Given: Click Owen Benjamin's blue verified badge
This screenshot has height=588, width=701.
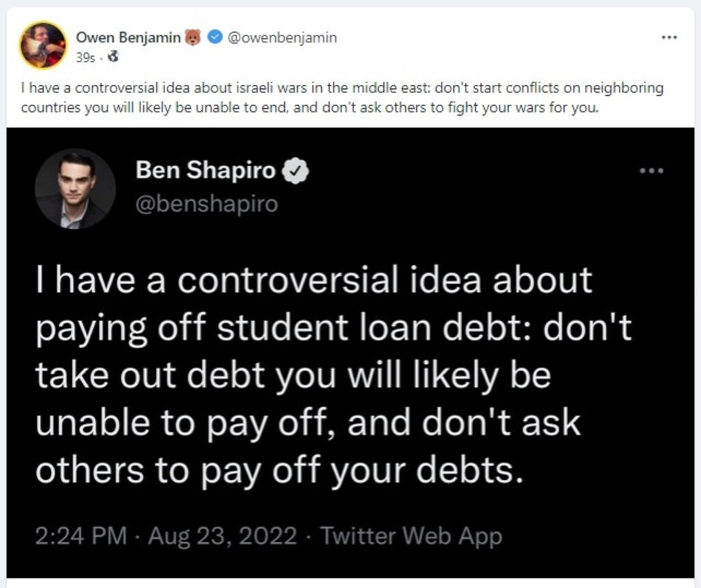Looking at the screenshot, I should point(214,38).
